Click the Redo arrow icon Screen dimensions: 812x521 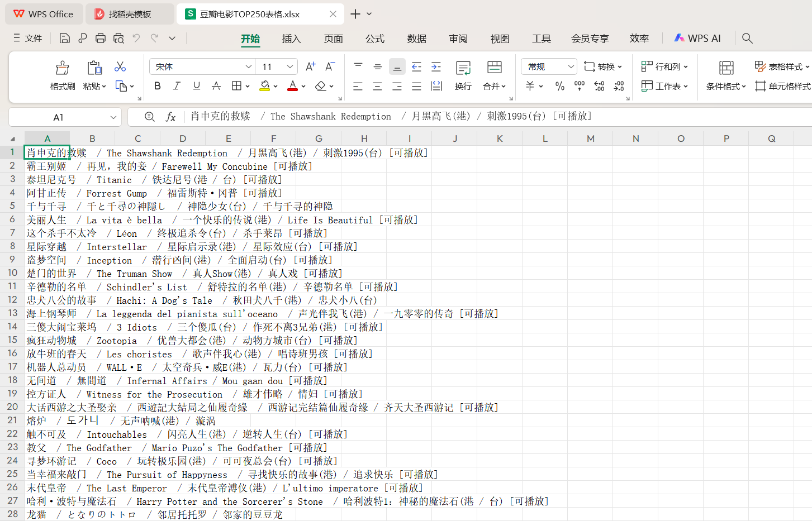(155, 39)
